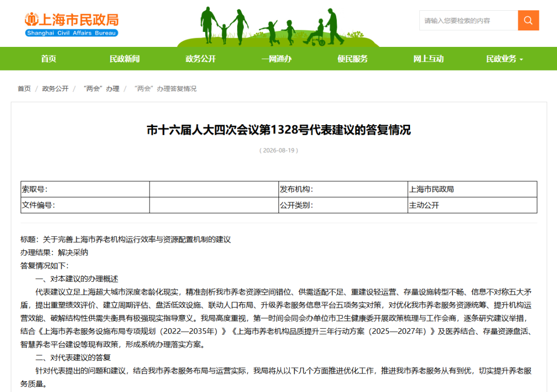This screenshot has width=557, height=392.
Task: Focus the search input field
Action: [x=468, y=20]
